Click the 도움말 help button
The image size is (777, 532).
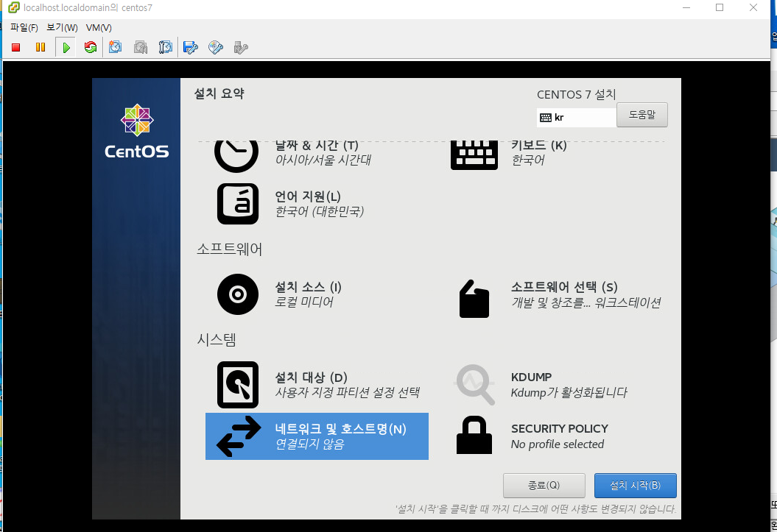click(641, 115)
